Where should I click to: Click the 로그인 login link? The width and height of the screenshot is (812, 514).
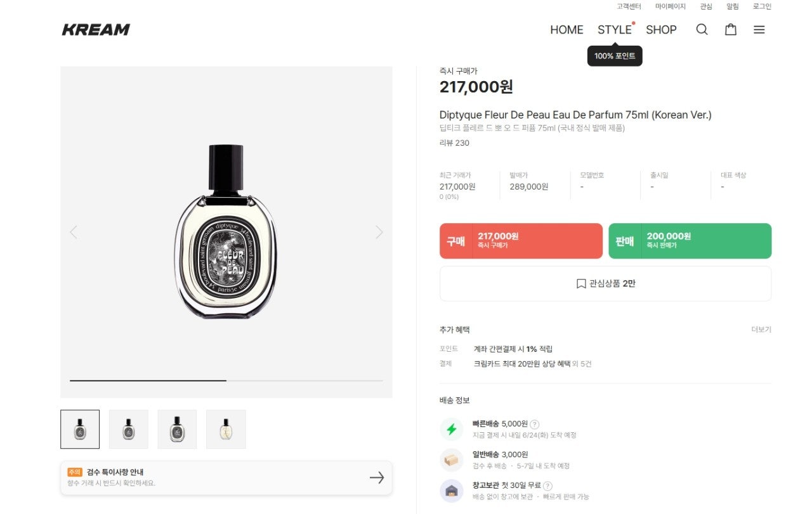point(762,6)
